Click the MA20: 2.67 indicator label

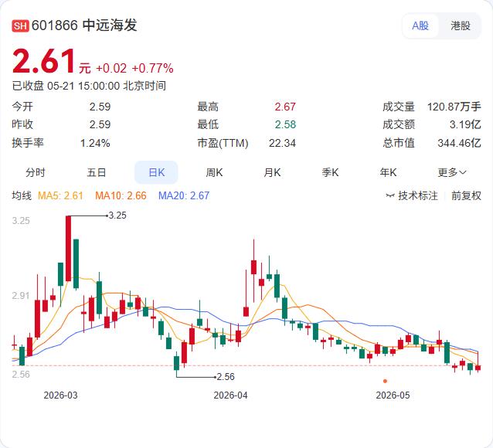184,195
